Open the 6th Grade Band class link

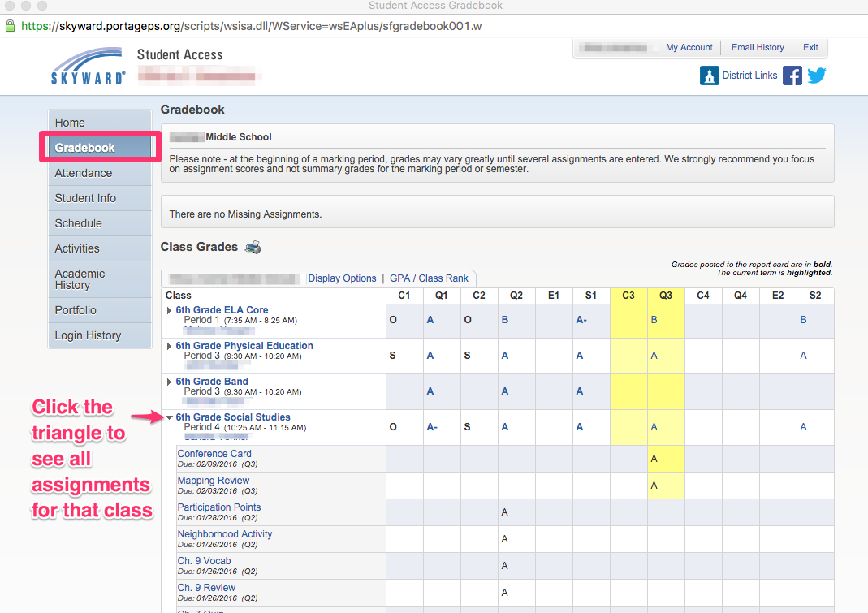[212, 382]
